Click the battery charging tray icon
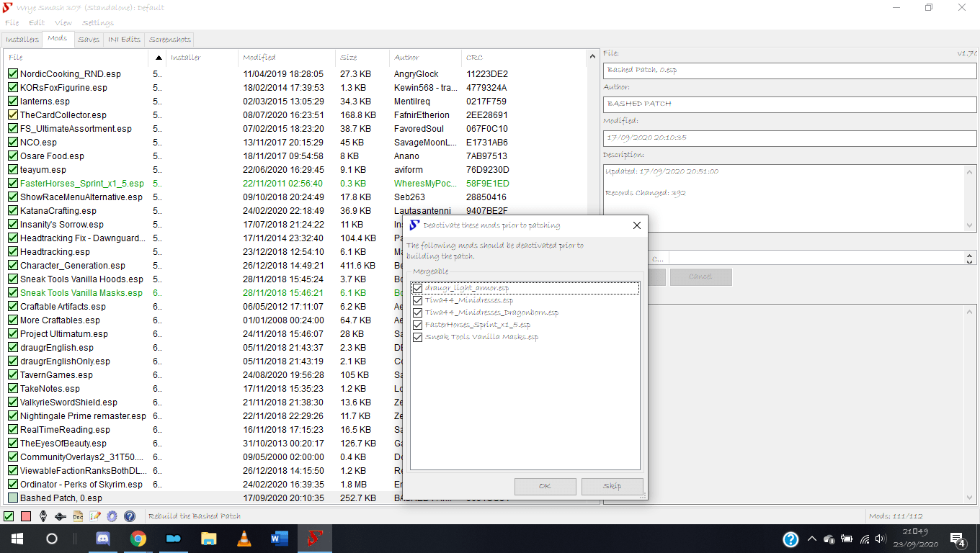 coord(847,539)
